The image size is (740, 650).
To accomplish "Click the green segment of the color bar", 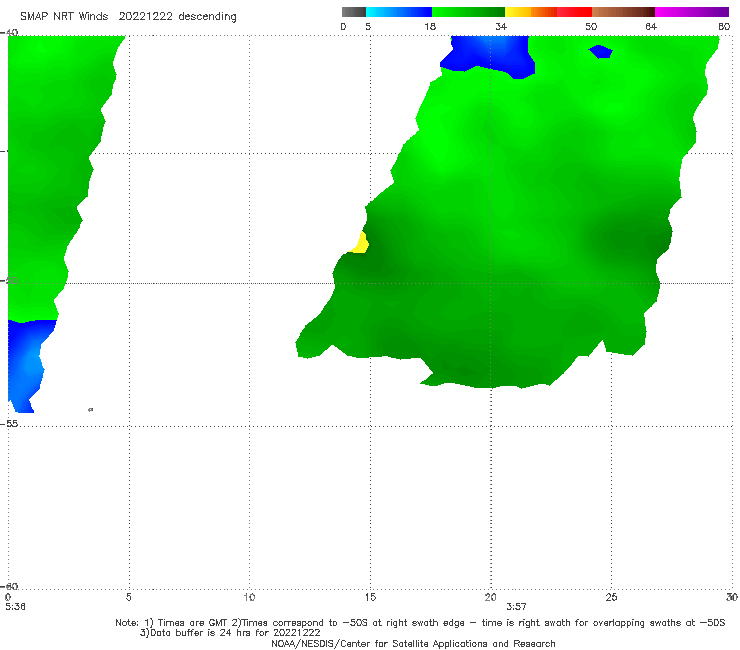I will (468, 12).
